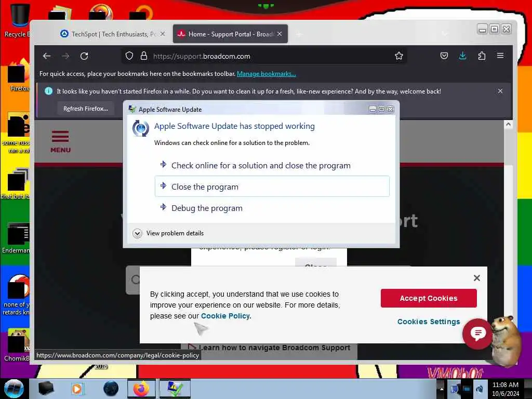Open tracking protection shield icon
The height and width of the screenshot is (399, 532).
(x=129, y=56)
